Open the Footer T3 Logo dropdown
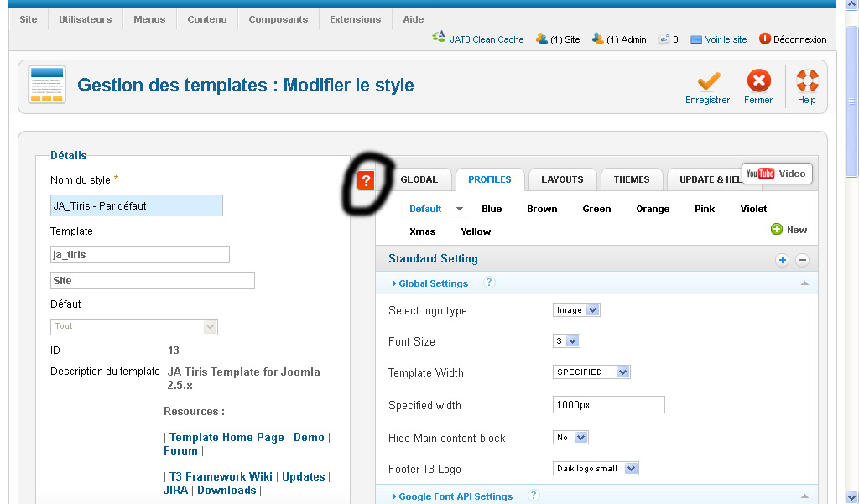Screen dimensions: 859x504 point(596,469)
